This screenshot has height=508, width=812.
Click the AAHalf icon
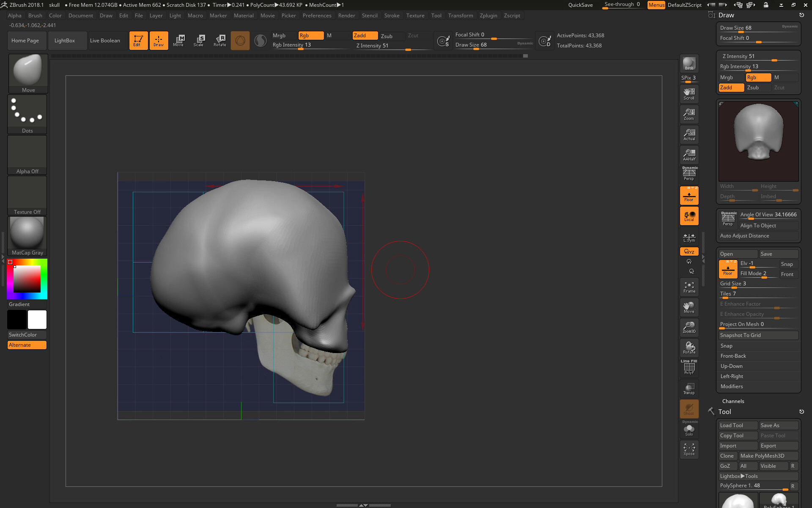pos(689,155)
